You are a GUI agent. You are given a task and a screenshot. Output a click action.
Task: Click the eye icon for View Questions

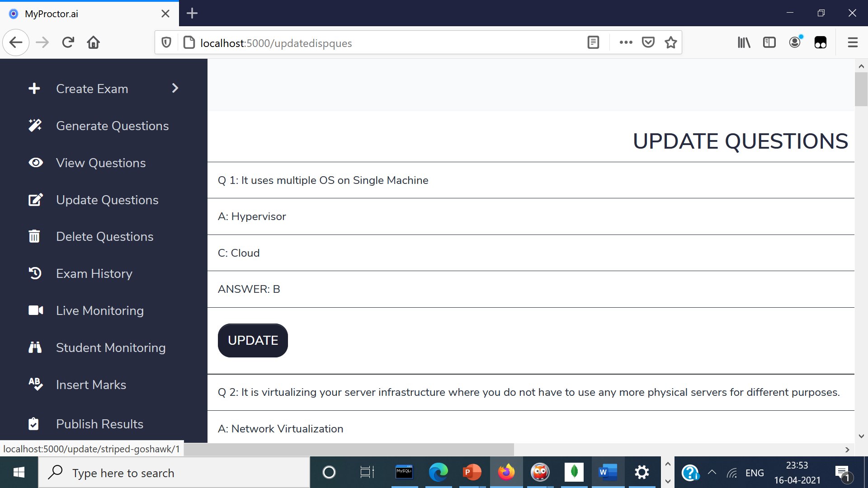[x=35, y=163]
